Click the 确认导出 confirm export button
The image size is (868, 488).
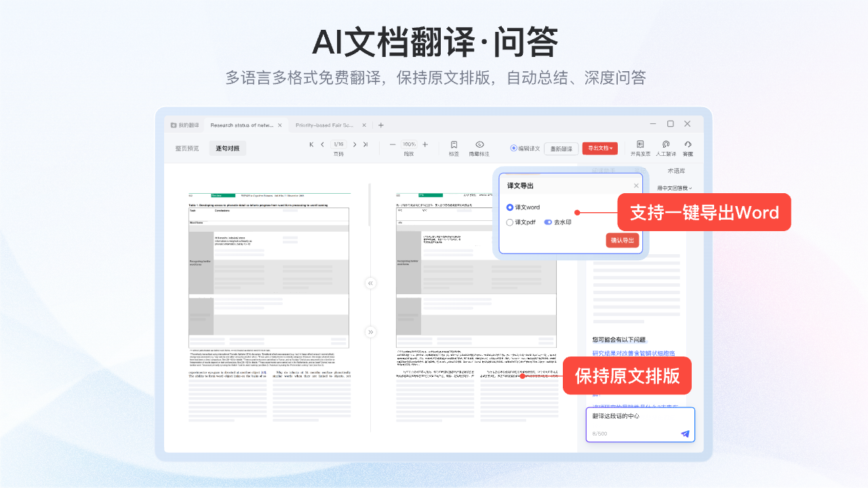[622, 241]
